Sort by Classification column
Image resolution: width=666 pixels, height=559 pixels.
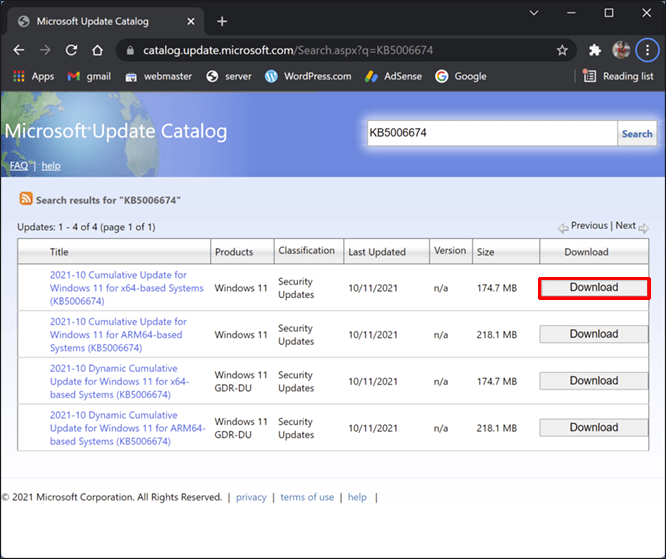306,251
